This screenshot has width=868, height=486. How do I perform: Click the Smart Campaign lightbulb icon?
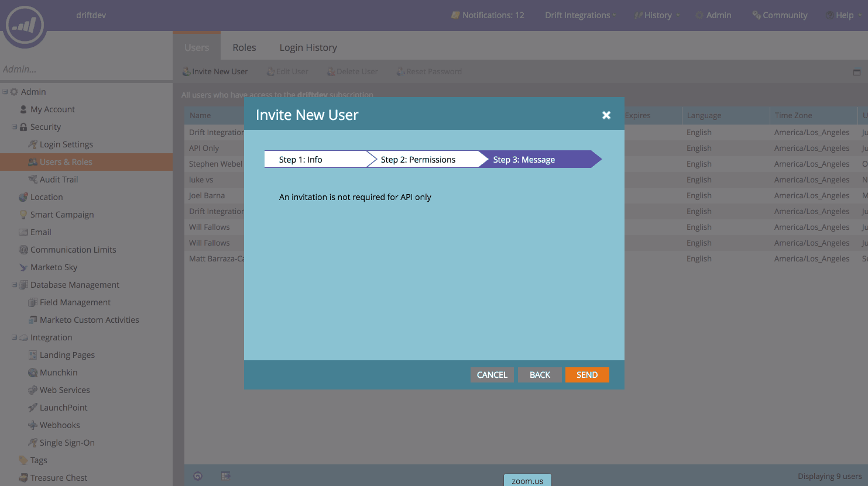point(23,215)
